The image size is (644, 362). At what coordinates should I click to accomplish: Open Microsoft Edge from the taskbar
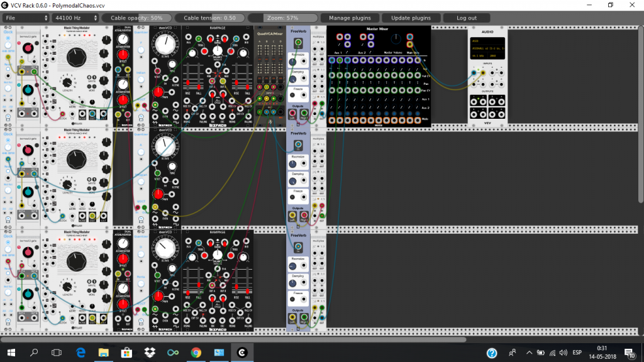click(x=81, y=353)
